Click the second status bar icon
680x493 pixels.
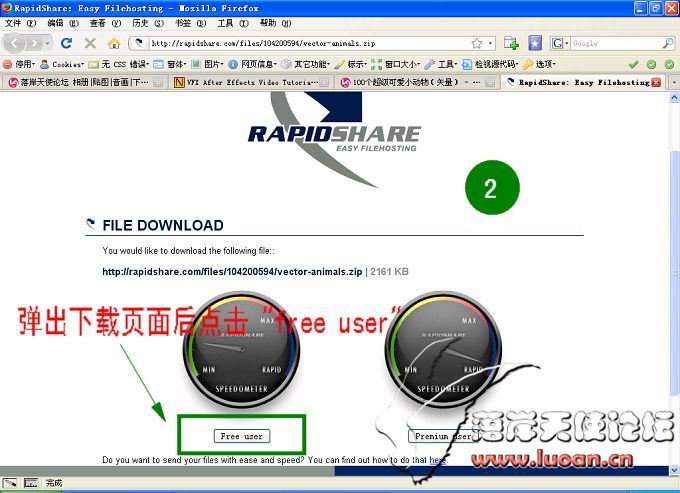[31, 482]
